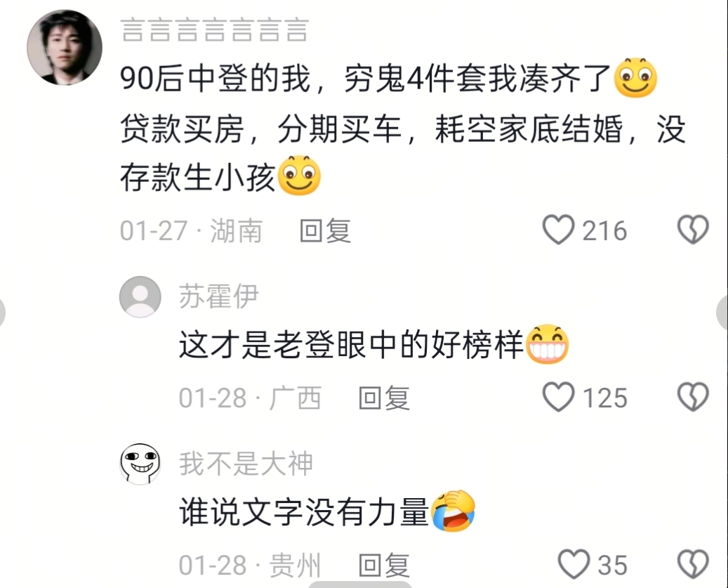Open the top commenter's profile photo avatar

65,47
